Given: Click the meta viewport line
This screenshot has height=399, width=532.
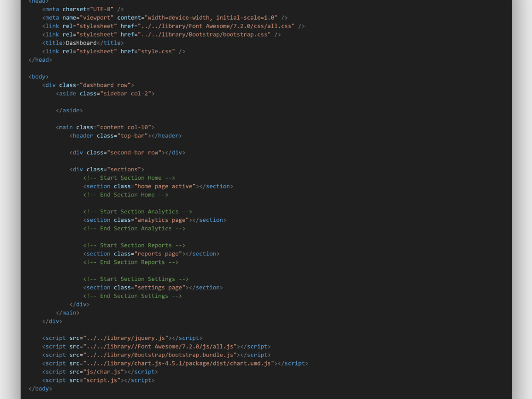Looking at the screenshot, I should tap(165, 18).
